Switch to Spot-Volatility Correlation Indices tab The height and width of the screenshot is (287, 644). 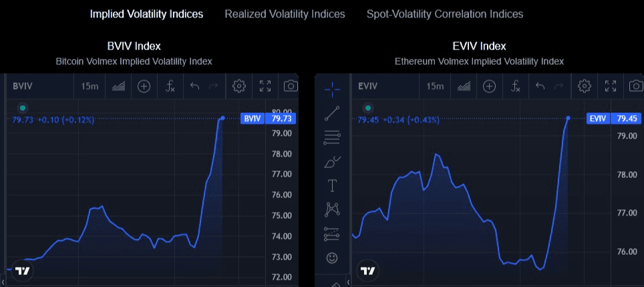(x=445, y=14)
